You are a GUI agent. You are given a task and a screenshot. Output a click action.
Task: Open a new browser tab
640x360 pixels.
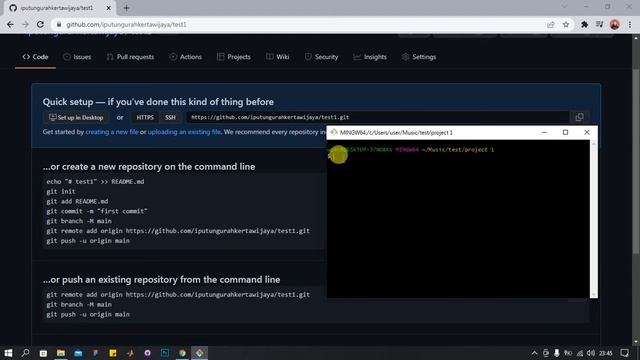tap(126, 8)
